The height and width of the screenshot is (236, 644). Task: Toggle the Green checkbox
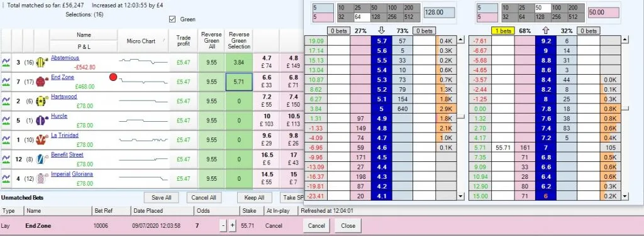172,19
